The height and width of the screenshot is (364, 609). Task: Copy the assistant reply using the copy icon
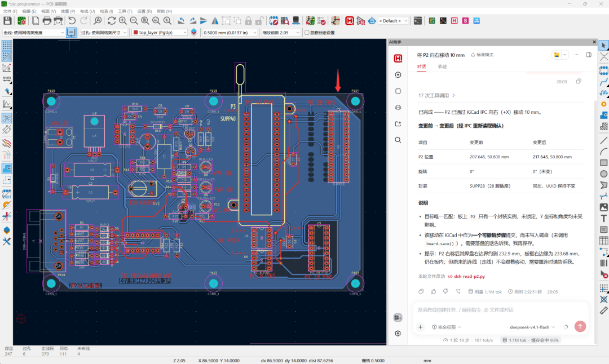pyautogui.click(x=421, y=291)
